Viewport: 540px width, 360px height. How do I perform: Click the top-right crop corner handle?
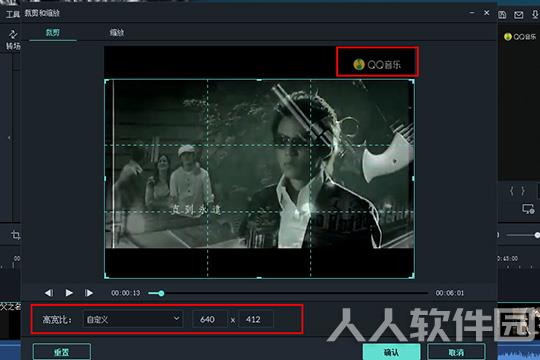click(x=413, y=81)
